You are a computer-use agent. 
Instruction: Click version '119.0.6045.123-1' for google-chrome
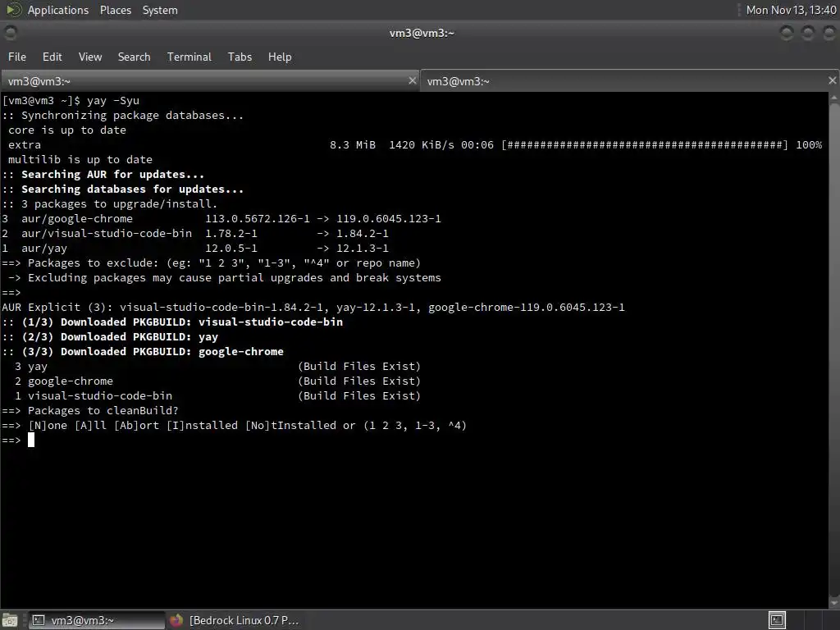[x=388, y=218]
